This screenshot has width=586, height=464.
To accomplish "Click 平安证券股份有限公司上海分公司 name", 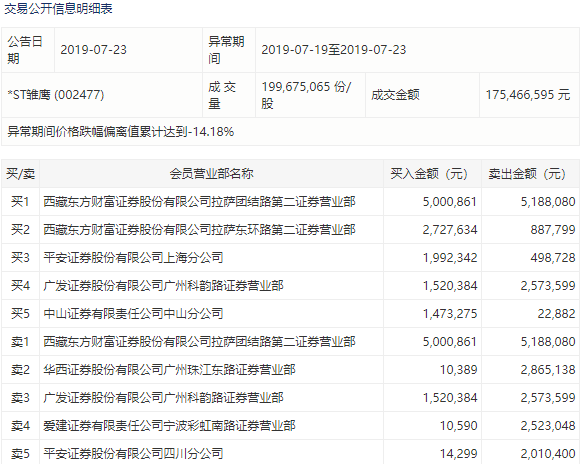I will point(133,258).
